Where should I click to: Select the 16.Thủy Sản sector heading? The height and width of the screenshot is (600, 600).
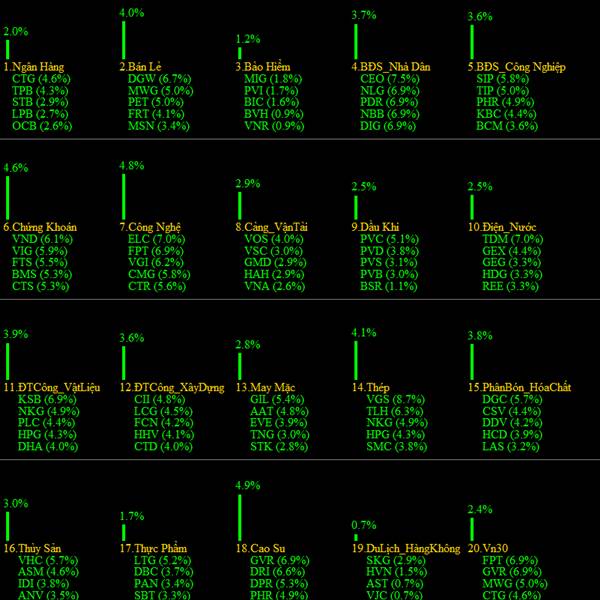point(33,548)
